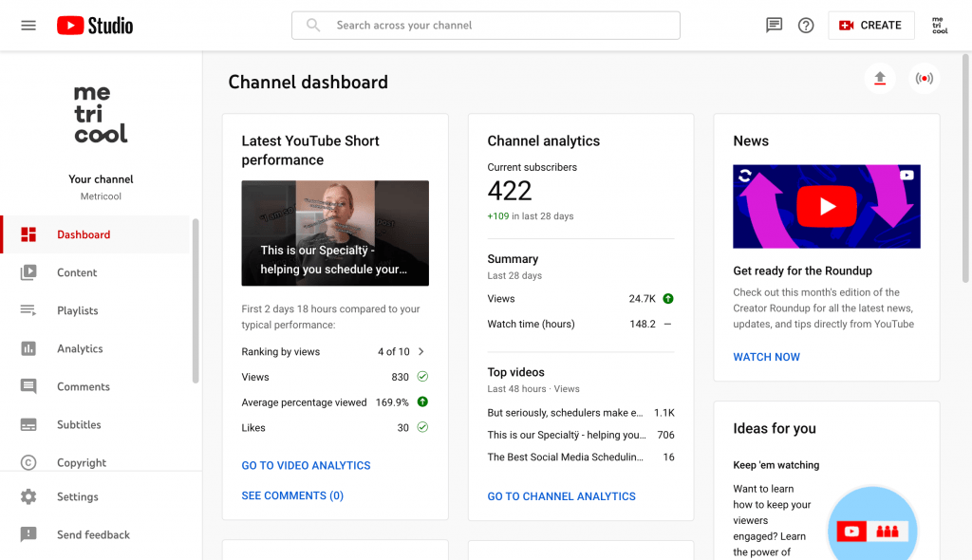
Task: Open Comments label in the sidebar
Action: (84, 386)
